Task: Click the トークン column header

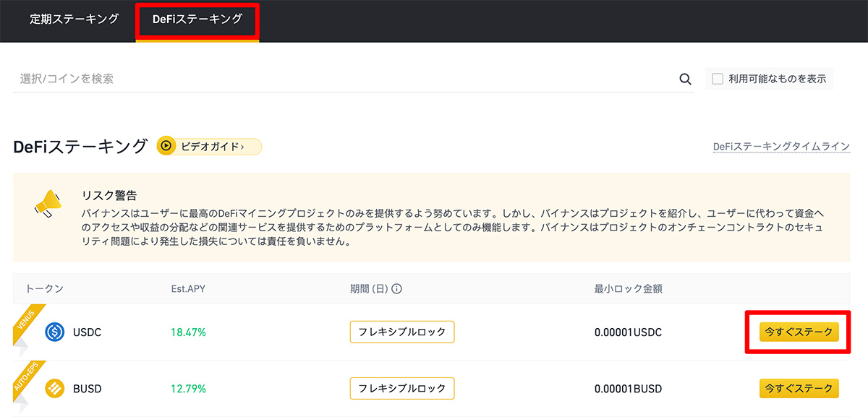Action: tap(45, 289)
